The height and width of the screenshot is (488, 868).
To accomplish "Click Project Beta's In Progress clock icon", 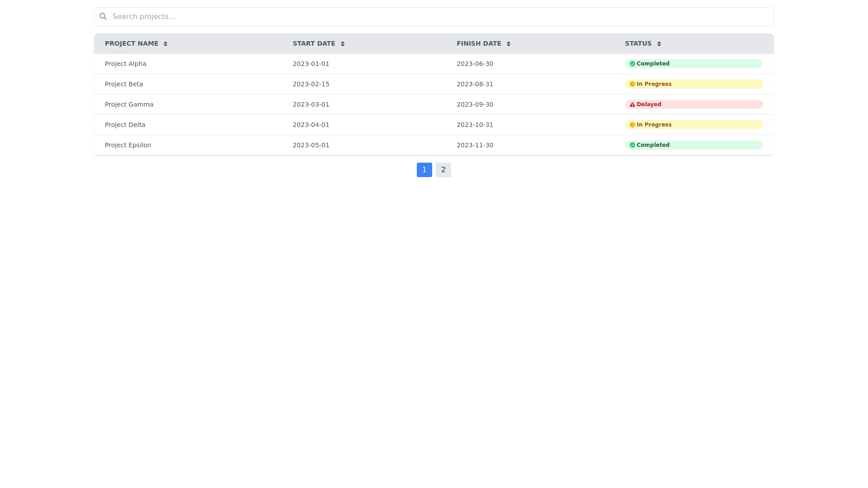I will (632, 84).
